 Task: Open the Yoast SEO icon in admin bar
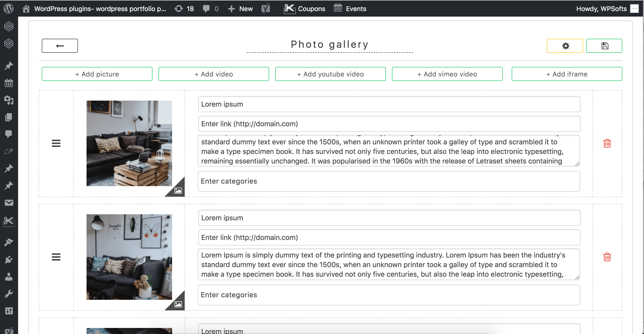(x=266, y=9)
